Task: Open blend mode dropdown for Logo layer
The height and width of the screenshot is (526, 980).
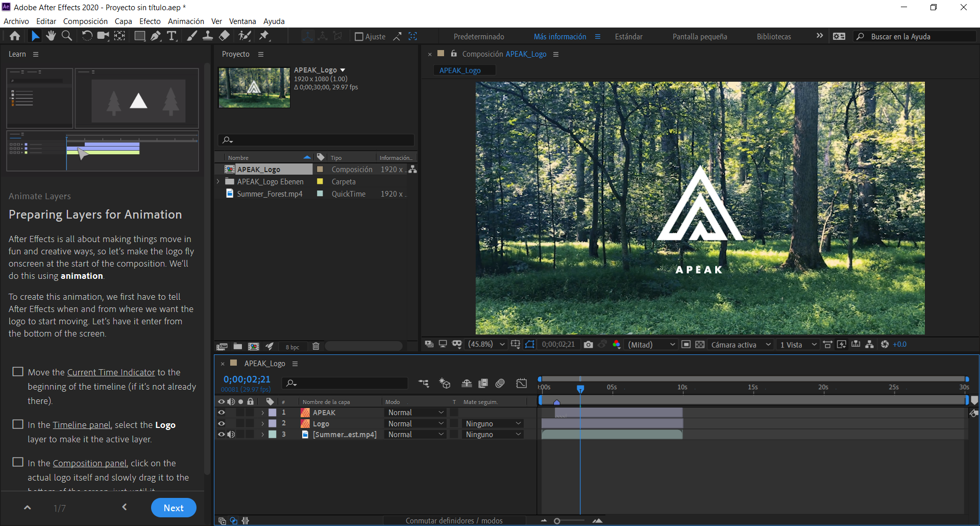Action: (x=415, y=424)
